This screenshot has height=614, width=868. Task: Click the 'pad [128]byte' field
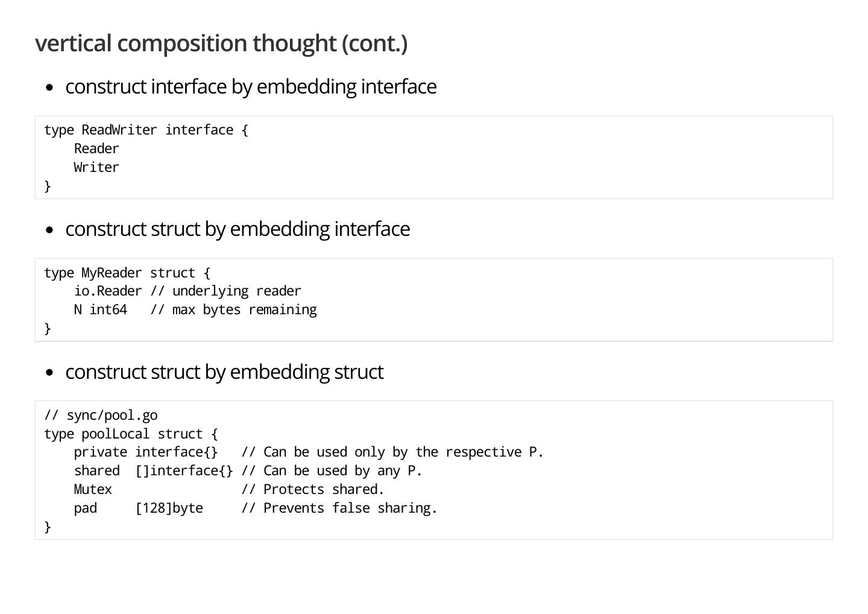point(139,508)
